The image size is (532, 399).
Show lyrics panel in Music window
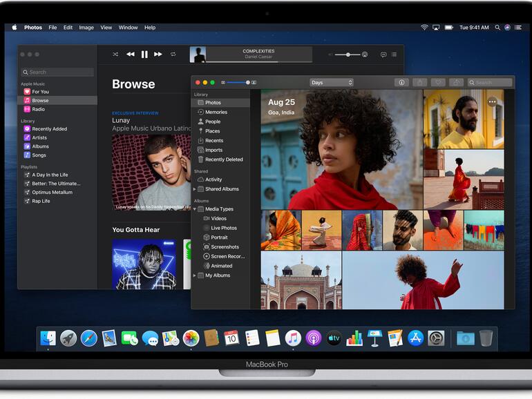pyautogui.click(x=383, y=55)
